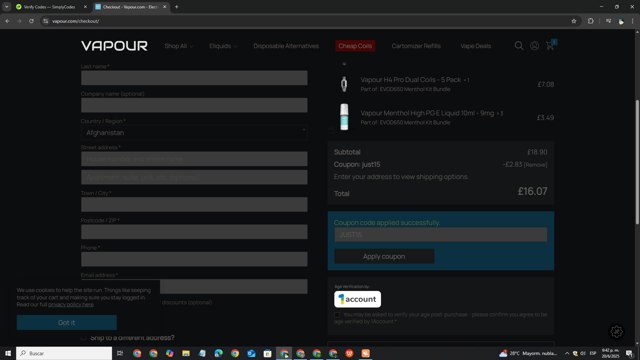Click the taskbar clock and date
Viewport: 640px width, 360px height.
[611, 353]
